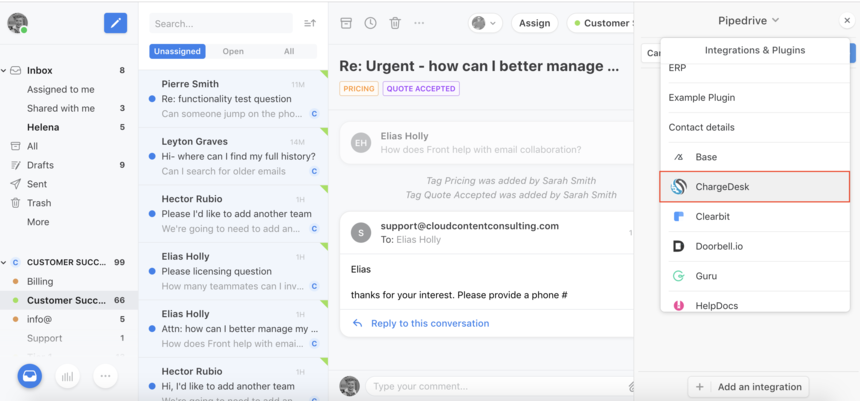The height and width of the screenshot is (401, 860).
Task: Open the assignee avatar dropdown
Action: click(x=485, y=23)
